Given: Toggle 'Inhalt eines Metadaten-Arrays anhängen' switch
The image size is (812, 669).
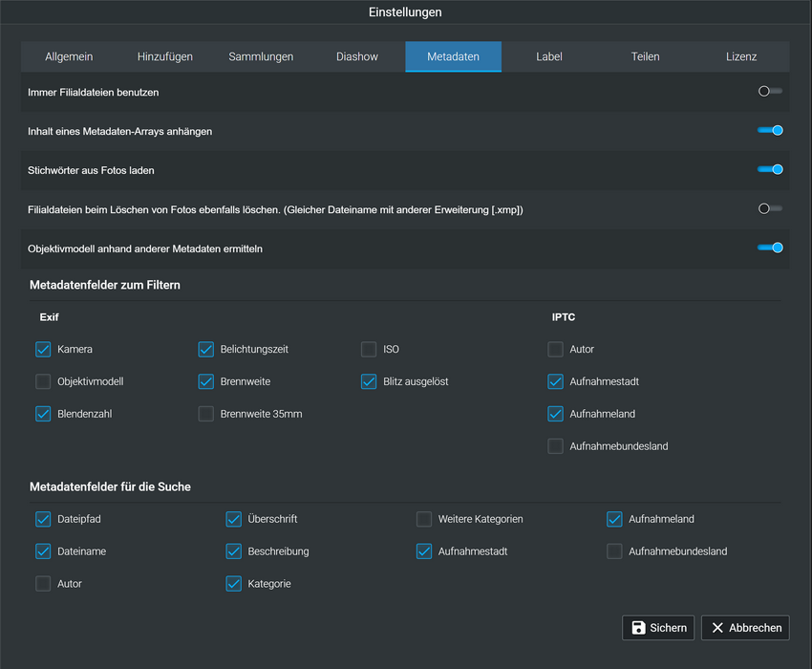Looking at the screenshot, I should click(770, 130).
